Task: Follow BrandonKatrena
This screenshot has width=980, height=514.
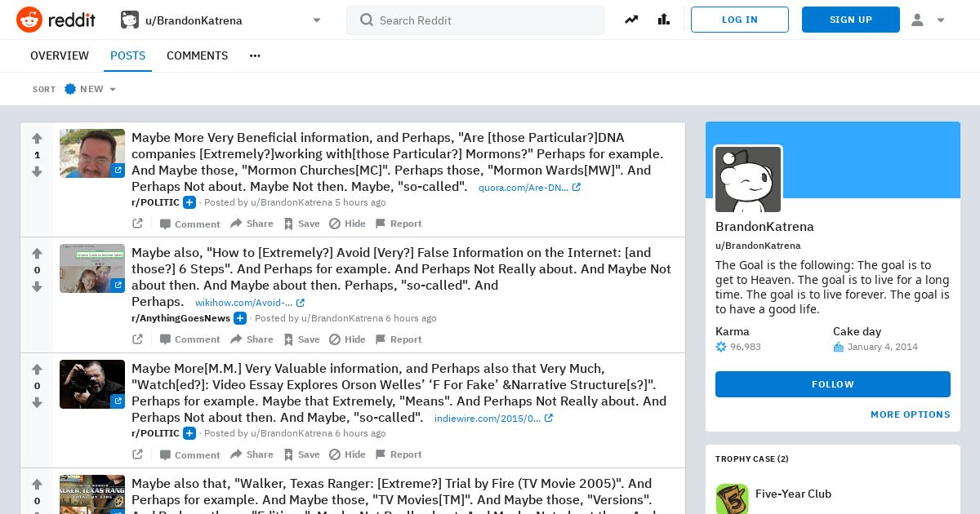Action: 833,384
